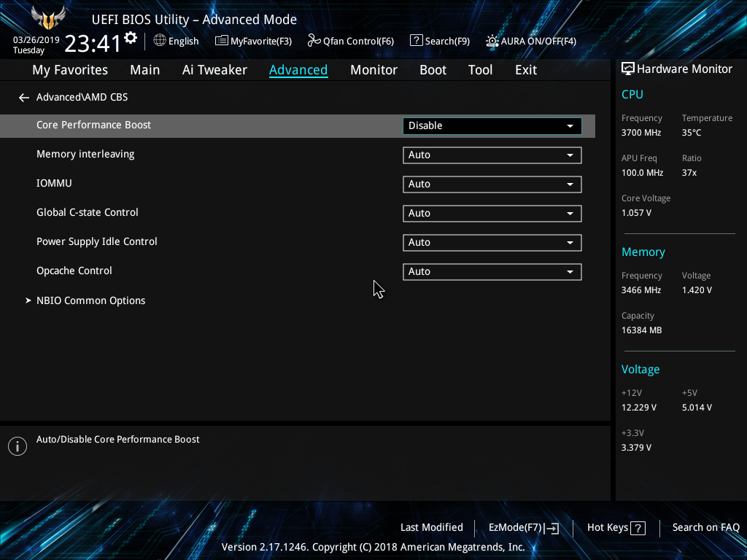Image resolution: width=747 pixels, height=560 pixels.
Task: Click the EzMode exit arrow icon
Action: [x=551, y=528]
